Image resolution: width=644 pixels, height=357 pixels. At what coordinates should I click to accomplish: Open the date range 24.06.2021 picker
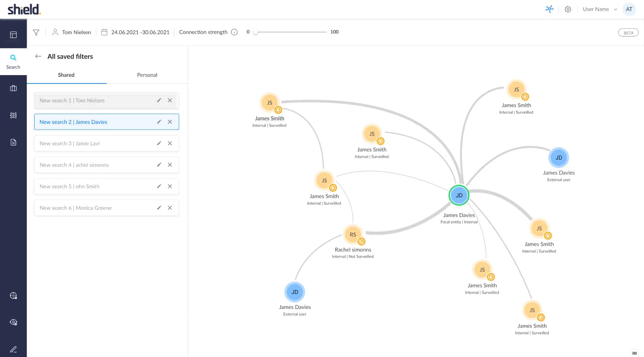[135, 32]
